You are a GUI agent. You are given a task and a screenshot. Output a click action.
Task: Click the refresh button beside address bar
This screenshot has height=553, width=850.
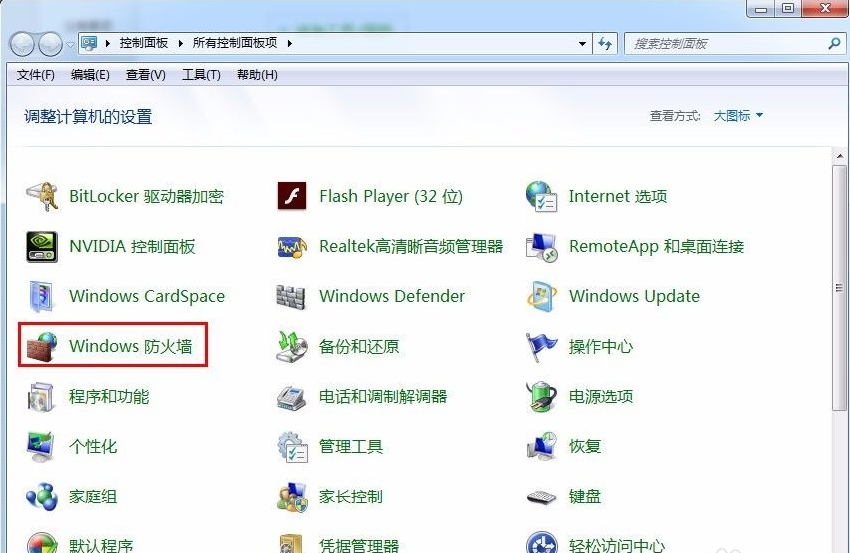(605, 43)
